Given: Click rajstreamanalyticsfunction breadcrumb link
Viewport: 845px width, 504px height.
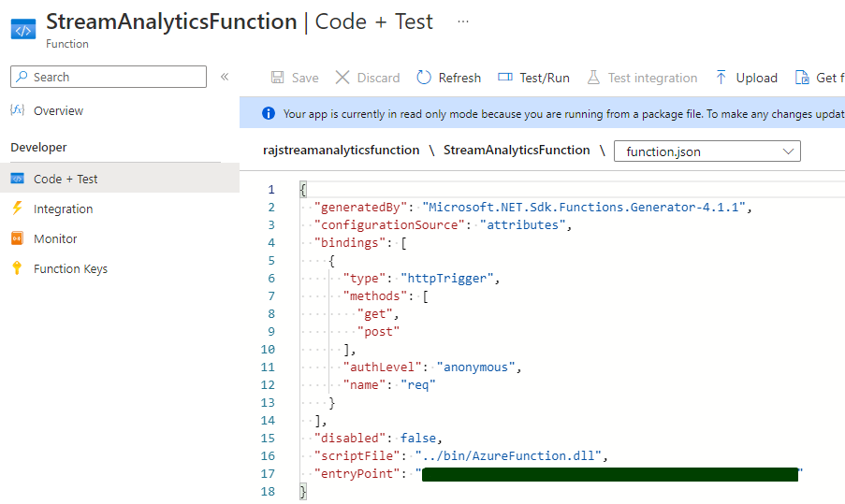Looking at the screenshot, I should tap(342, 150).
